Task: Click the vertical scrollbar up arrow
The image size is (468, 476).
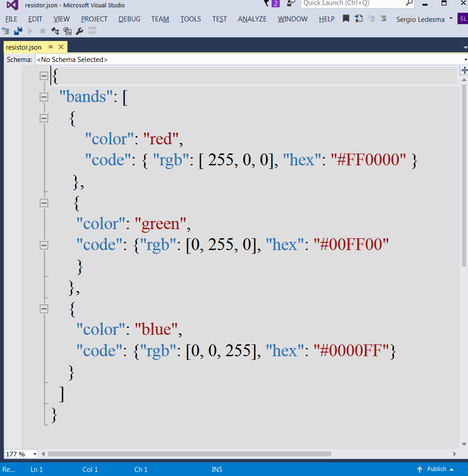Action: [464, 80]
